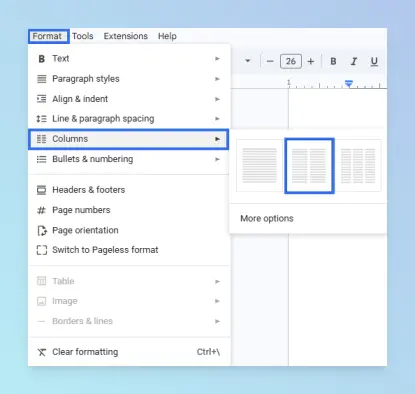
Task: Click the Pageless format icon
Action: click(x=42, y=250)
